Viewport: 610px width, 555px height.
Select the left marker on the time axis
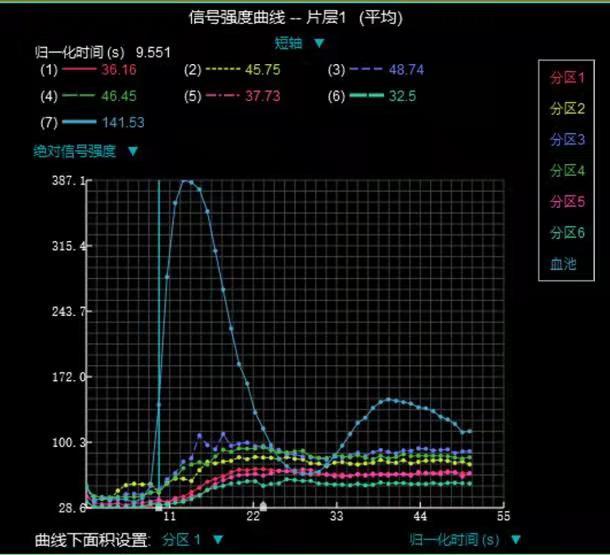point(158,507)
